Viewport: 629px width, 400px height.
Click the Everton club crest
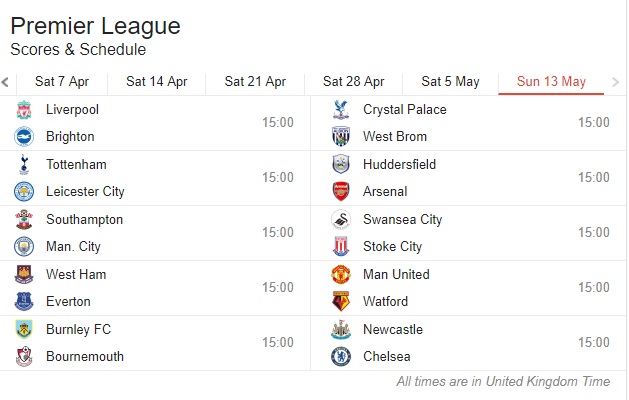pos(24,301)
